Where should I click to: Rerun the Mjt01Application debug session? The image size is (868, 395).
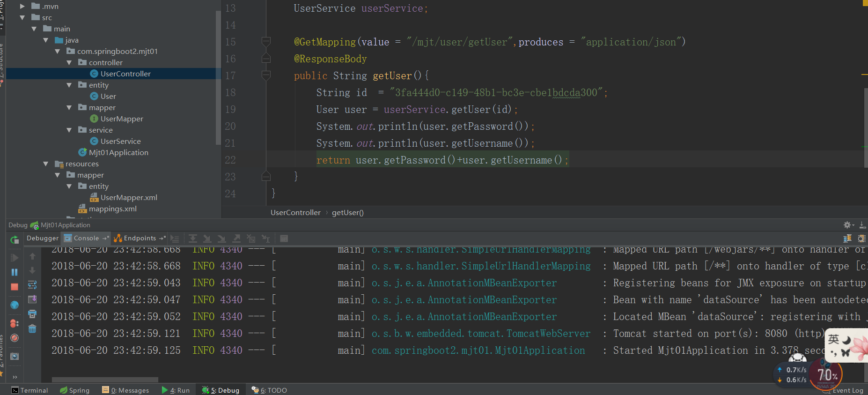[15, 240]
